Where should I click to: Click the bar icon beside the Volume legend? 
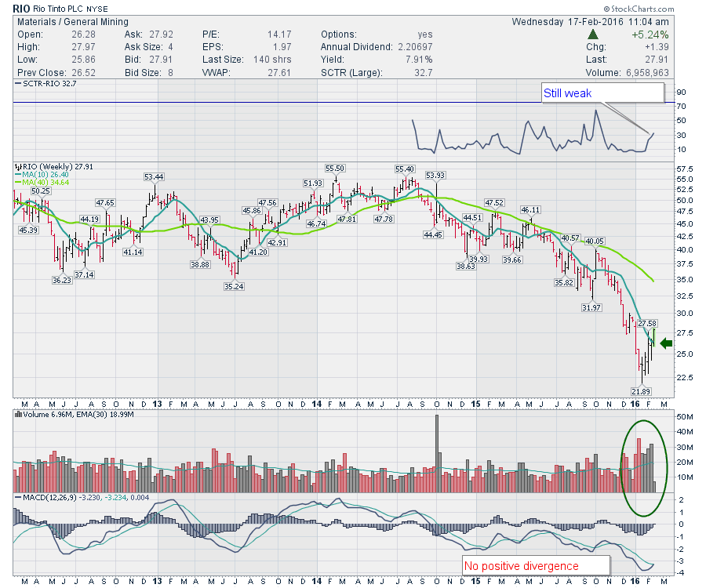[x=19, y=415]
